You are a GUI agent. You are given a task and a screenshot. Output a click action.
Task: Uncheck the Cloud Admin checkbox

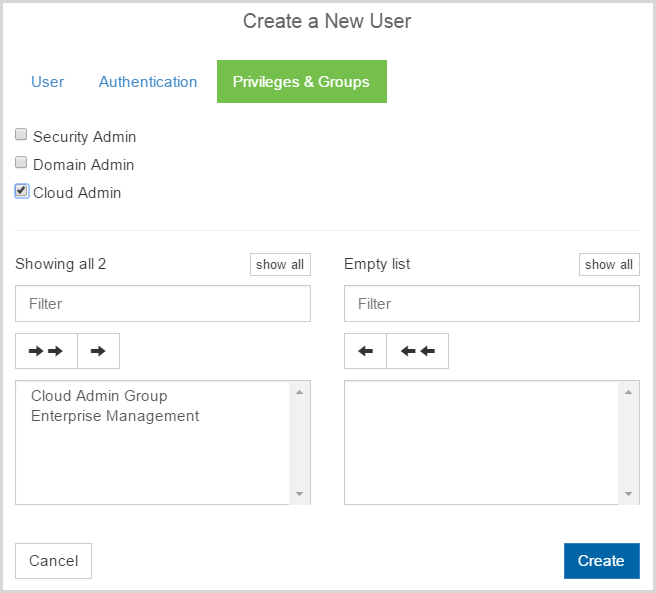21,190
